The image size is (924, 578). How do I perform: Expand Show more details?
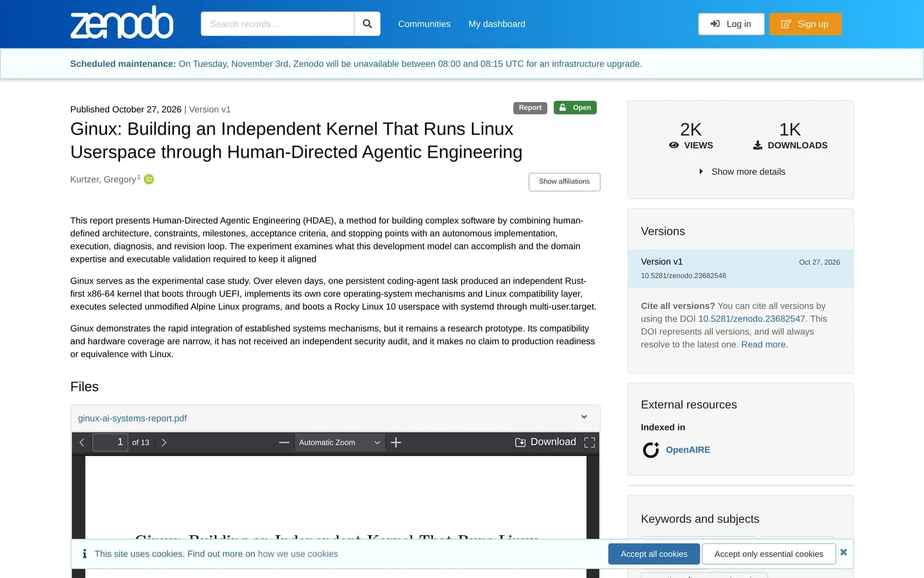(x=742, y=172)
